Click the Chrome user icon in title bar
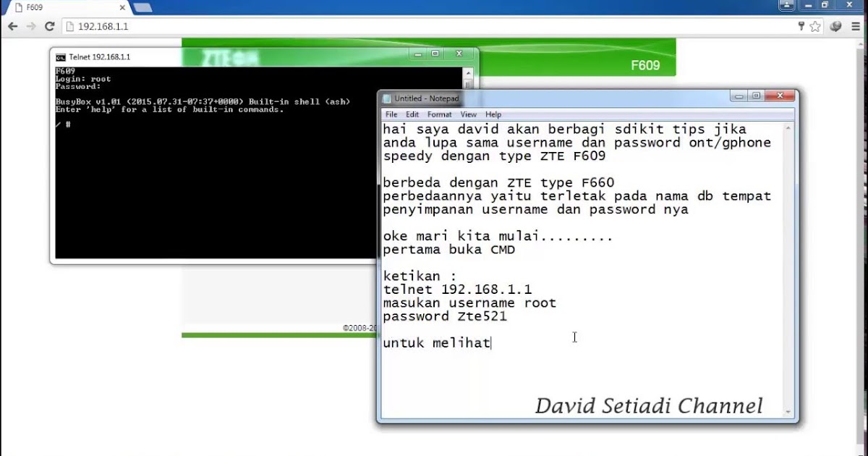 788,6
